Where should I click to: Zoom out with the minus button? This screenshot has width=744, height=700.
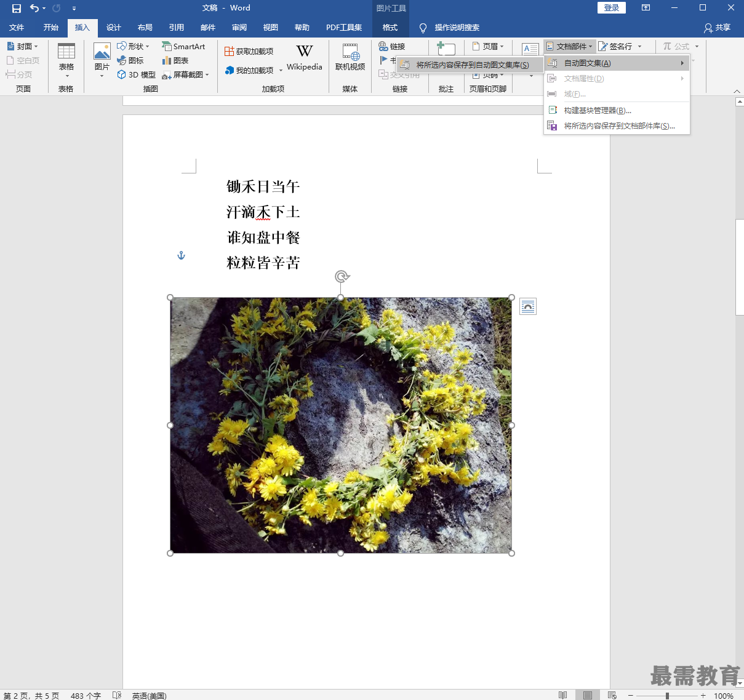click(630, 696)
